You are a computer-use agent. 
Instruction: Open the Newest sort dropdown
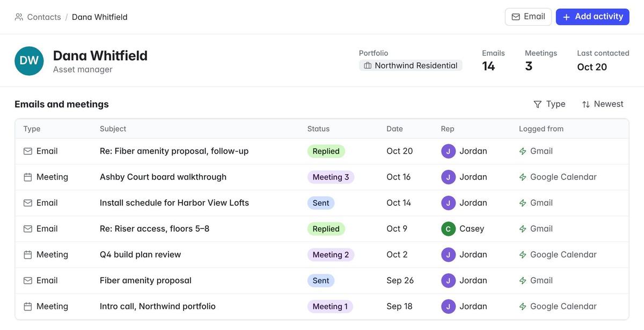click(x=603, y=104)
